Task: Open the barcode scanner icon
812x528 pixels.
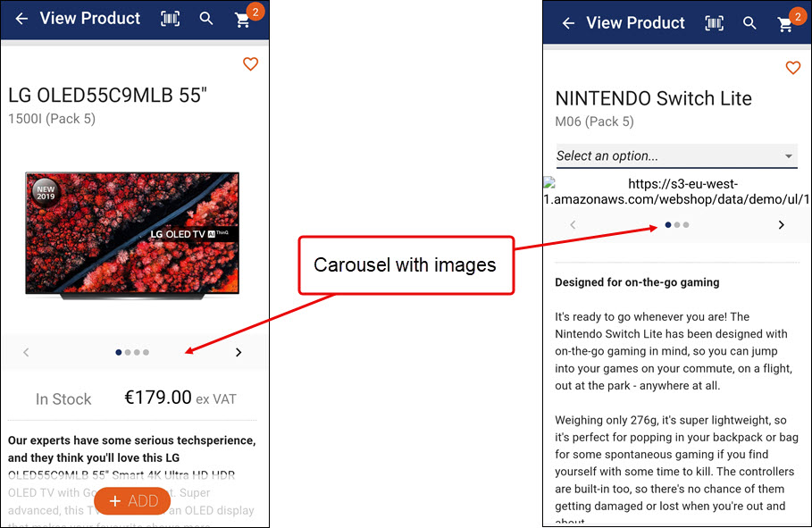Action: tap(171, 18)
